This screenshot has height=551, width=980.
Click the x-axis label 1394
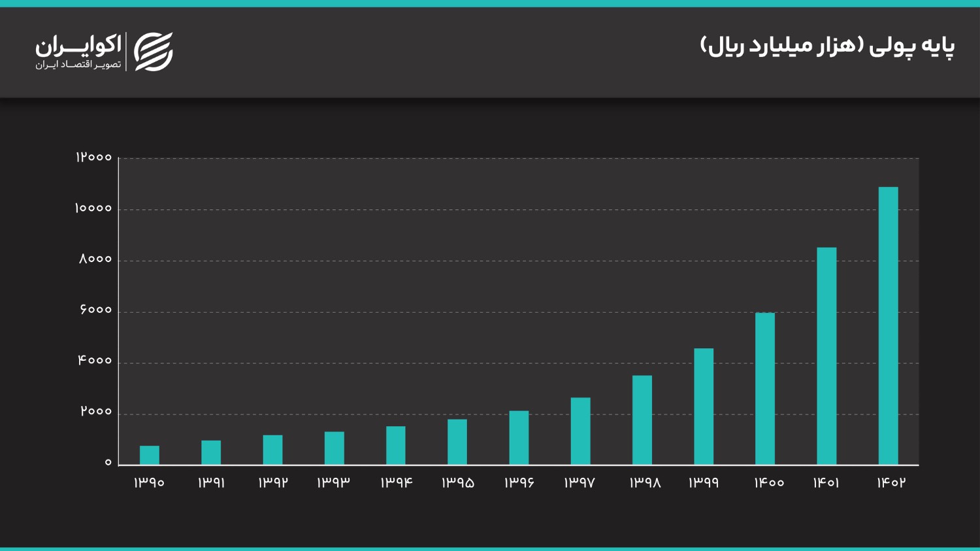[x=396, y=482]
